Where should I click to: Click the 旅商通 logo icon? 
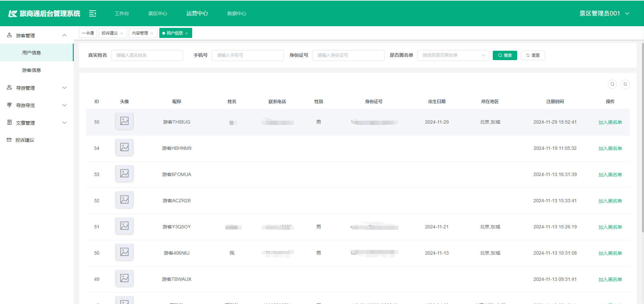(x=13, y=13)
